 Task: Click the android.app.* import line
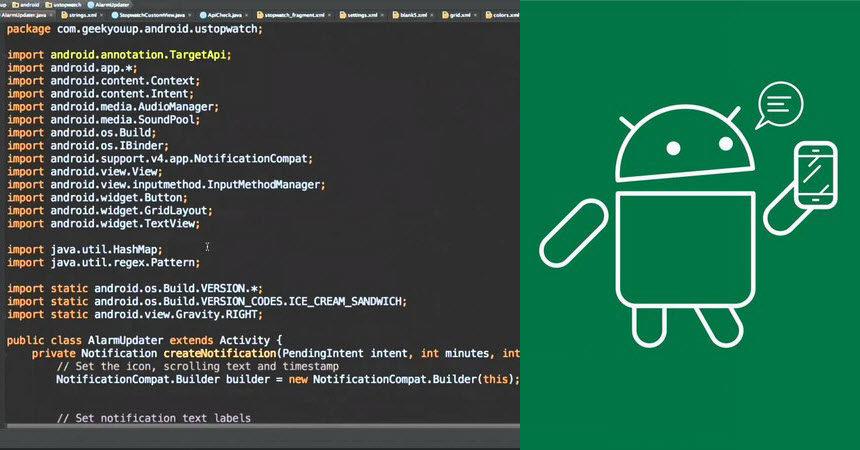point(72,68)
